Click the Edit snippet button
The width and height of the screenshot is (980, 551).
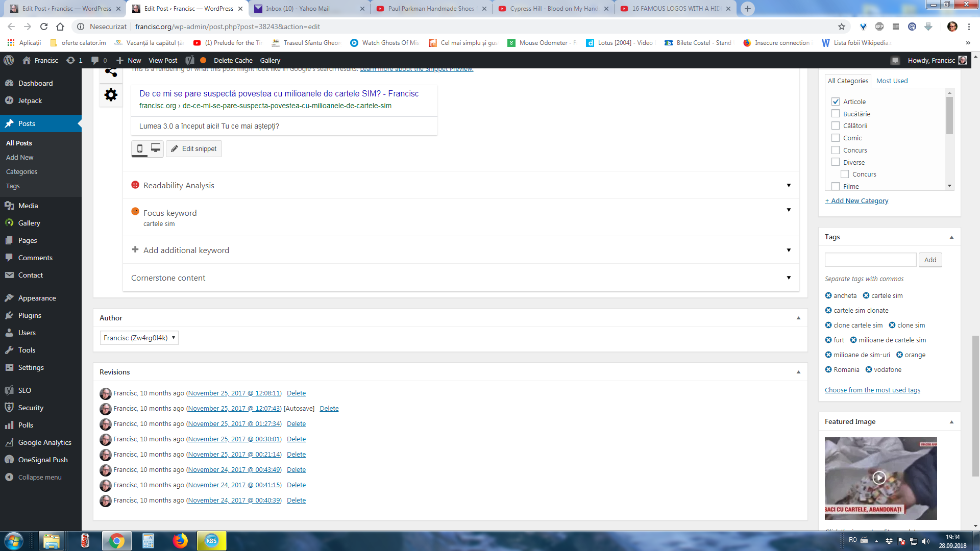tap(194, 148)
